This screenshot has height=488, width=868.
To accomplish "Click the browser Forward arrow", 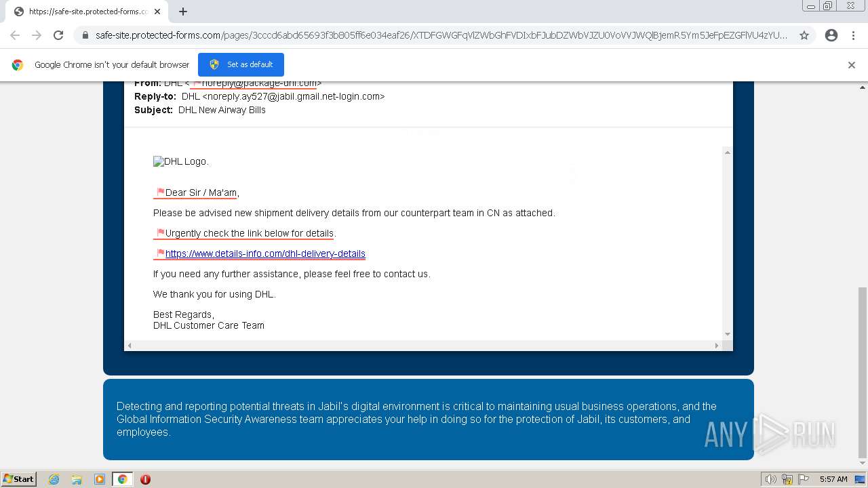I will tap(37, 35).
